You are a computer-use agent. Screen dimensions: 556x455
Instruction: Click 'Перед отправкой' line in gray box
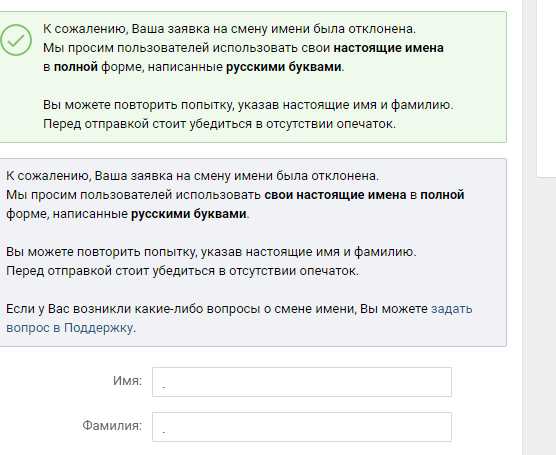click(183, 271)
